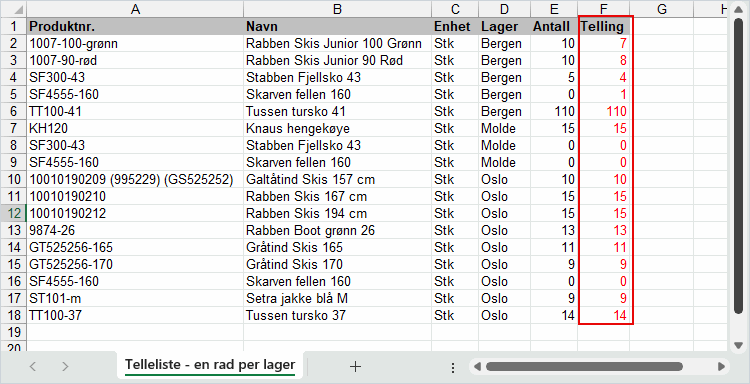Select cell Setra jakke blå M
750x384 pixels.
pyautogui.click(x=338, y=298)
